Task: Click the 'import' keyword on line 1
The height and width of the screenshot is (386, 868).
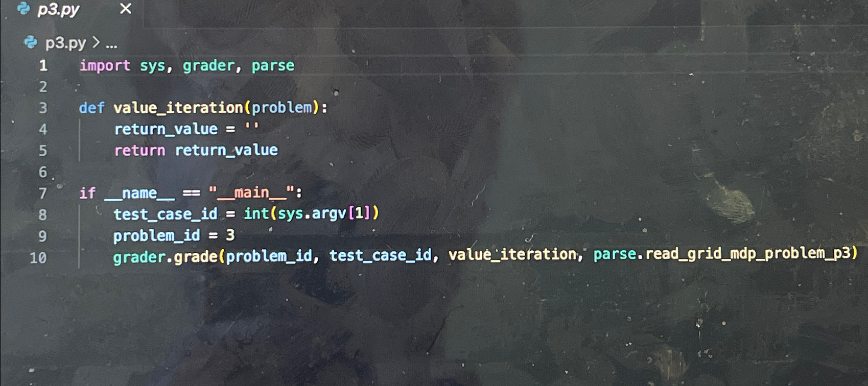Action: (x=105, y=66)
